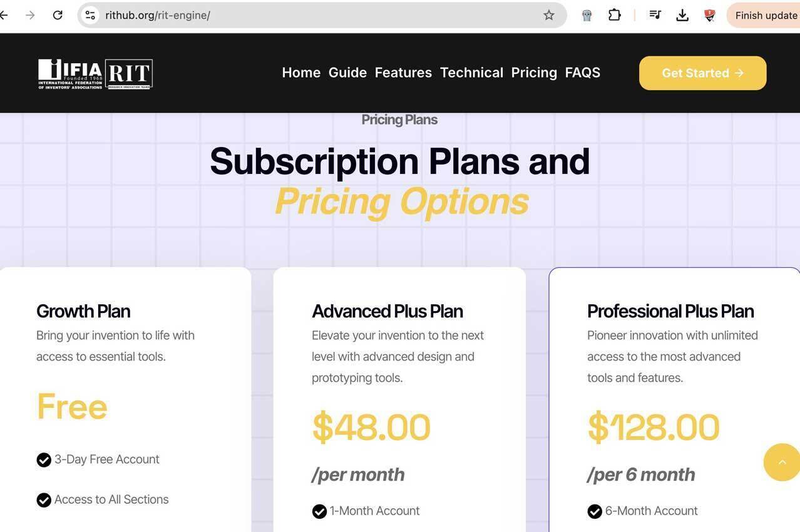Open the Technical menu link
Image resolution: width=800 pixels, height=532 pixels.
click(x=471, y=73)
